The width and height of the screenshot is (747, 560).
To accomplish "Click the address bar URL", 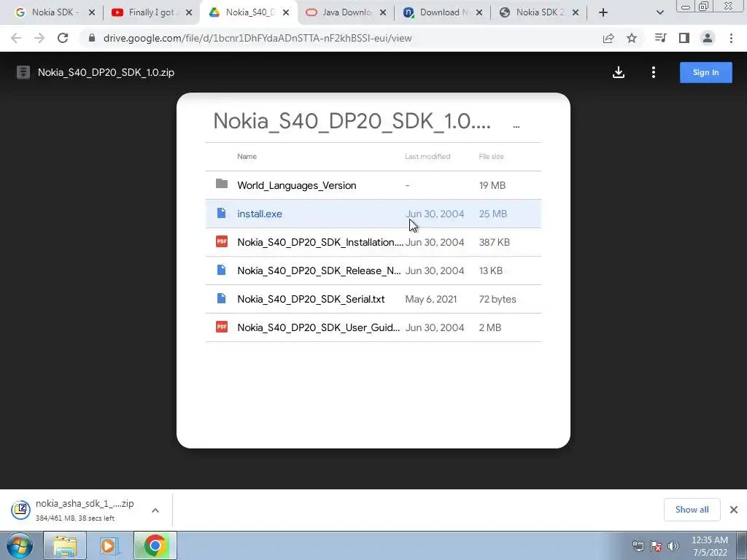I will click(x=258, y=38).
